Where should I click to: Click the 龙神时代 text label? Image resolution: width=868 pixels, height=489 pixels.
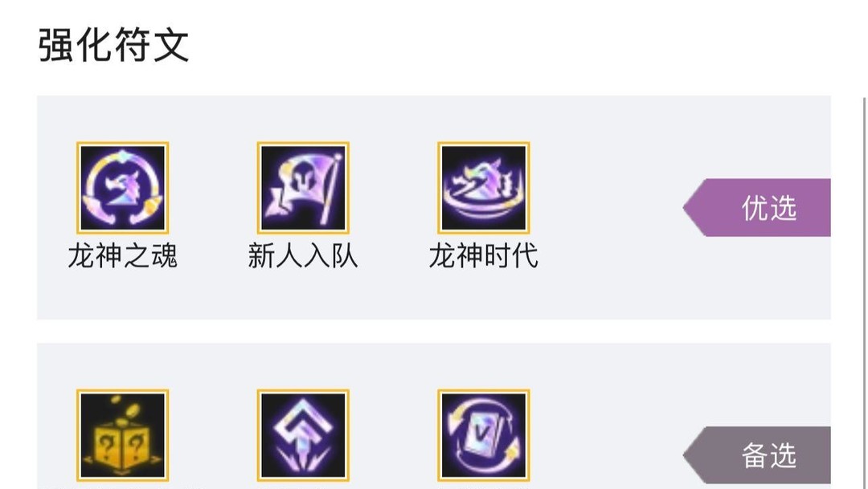[483, 256]
